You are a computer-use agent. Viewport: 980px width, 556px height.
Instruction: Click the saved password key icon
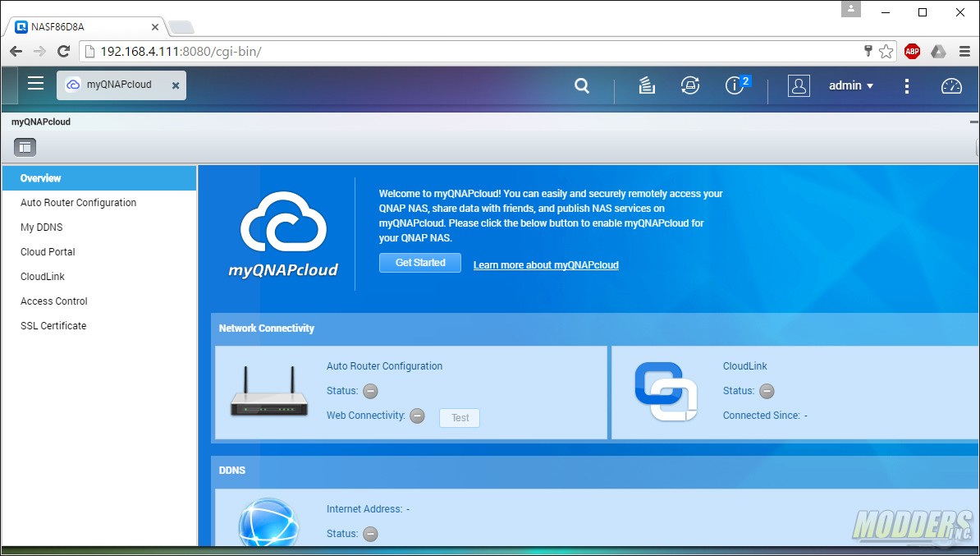click(868, 51)
